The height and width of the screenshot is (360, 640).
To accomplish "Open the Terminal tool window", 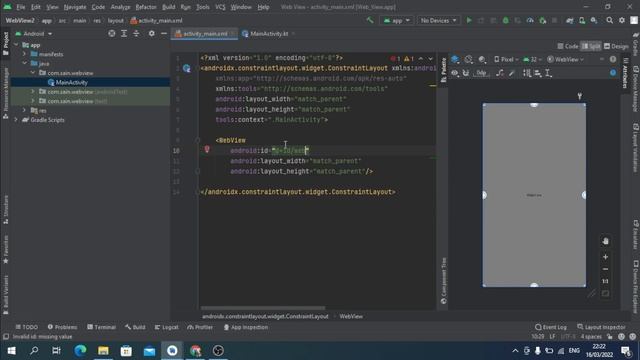I will click(x=101, y=327).
